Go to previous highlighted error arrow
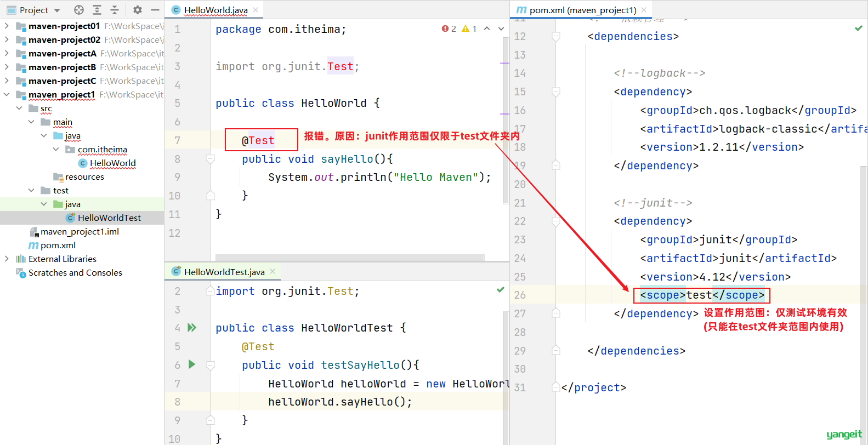This screenshot has width=868, height=445. click(x=487, y=28)
